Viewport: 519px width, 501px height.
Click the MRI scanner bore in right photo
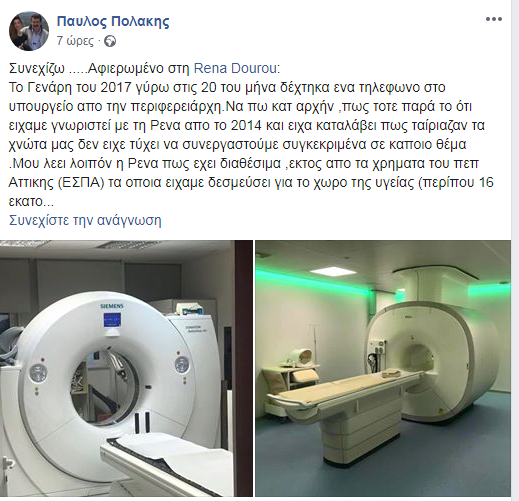pos(421,360)
